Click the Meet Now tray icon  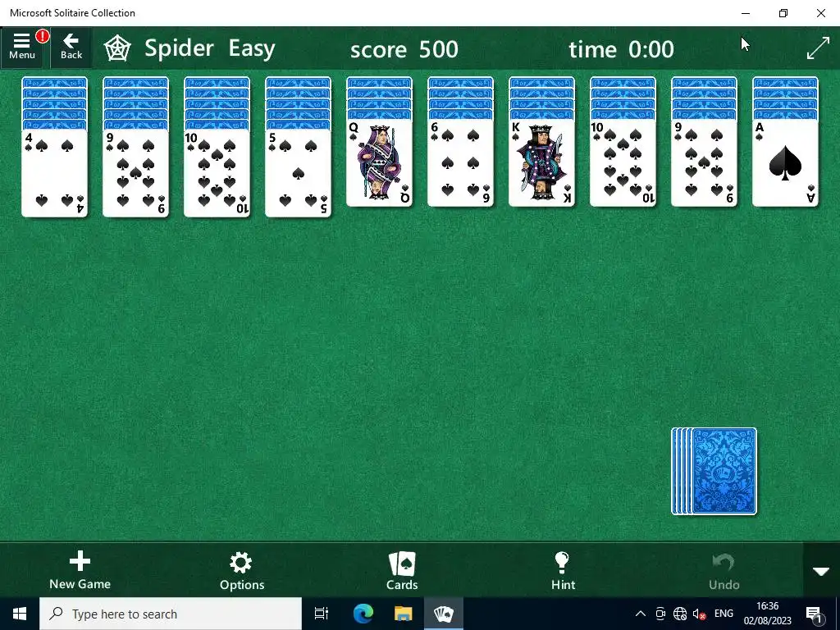click(x=660, y=614)
